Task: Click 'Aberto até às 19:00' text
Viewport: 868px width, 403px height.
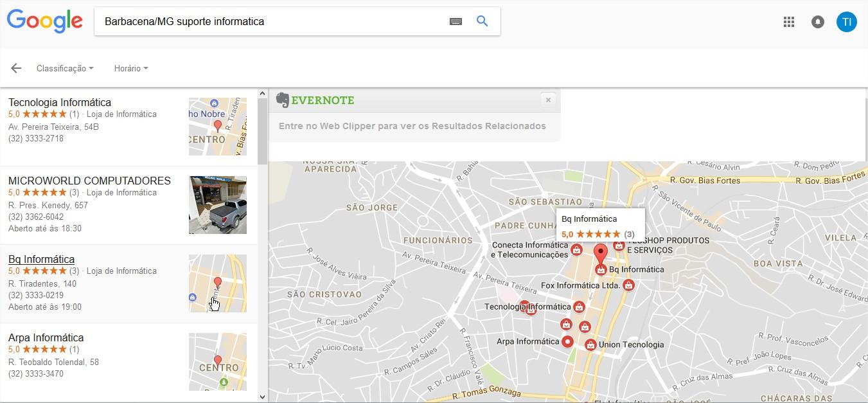Action: (45, 307)
